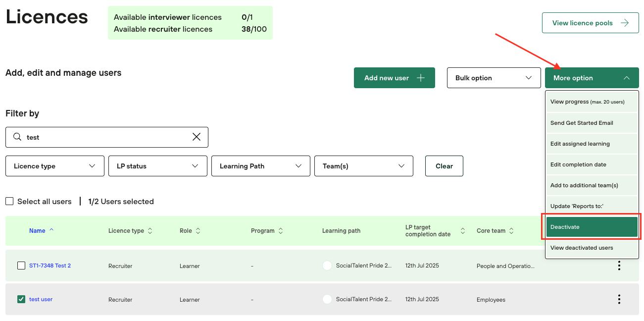Sort by Core team column arrows
This screenshot has width=644, height=321.
[511, 231]
